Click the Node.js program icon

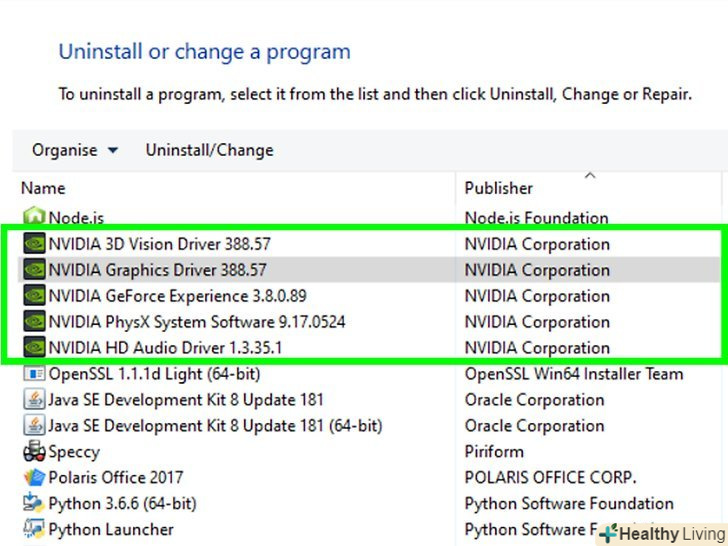click(34, 217)
